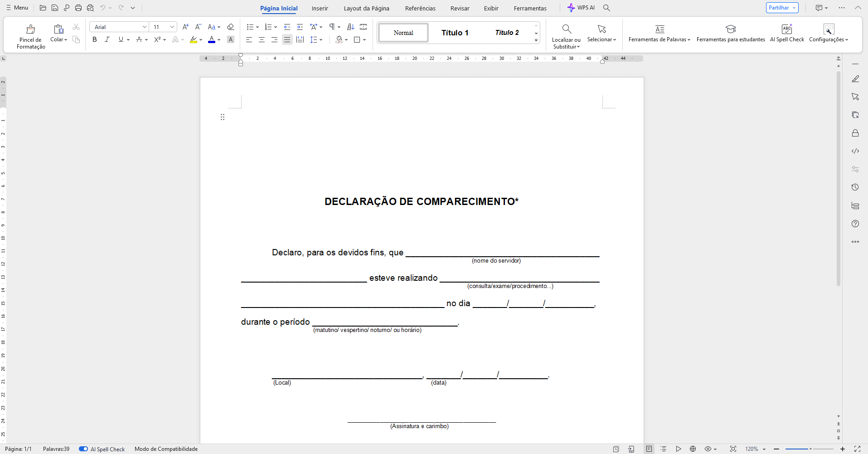Toggle justified text alignment
The height and width of the screenshot is (454, 868).
pyautogui.click(x=287, y=40)
